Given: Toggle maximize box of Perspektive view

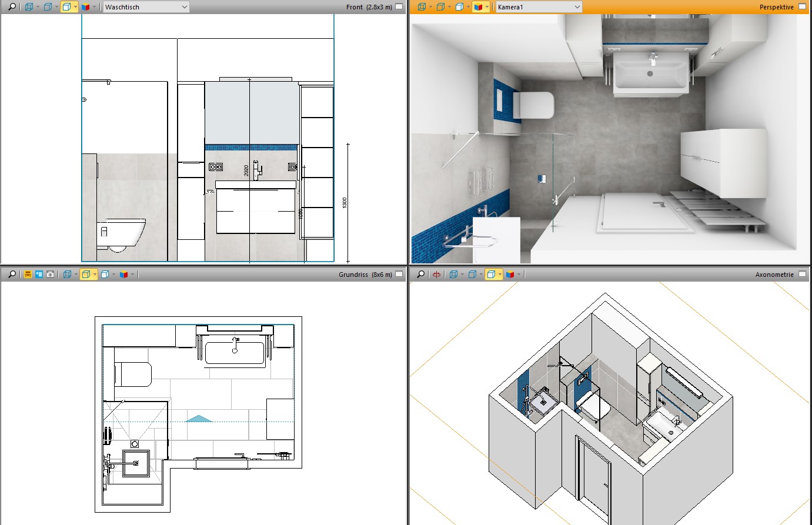Looking at the screenshot, I should [803, 7].
